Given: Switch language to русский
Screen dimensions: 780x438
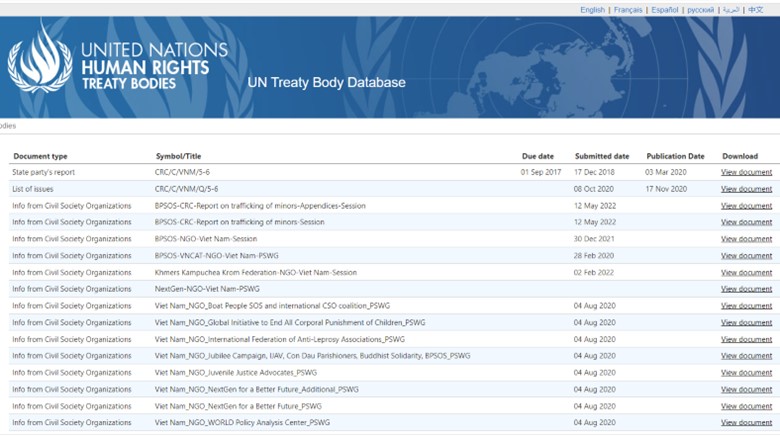Looking at the screenshot, I should point(700,10).
